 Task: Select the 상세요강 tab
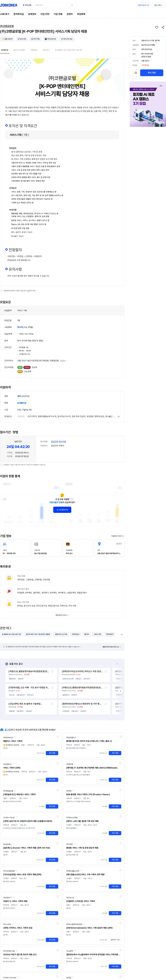click(5, 50)
